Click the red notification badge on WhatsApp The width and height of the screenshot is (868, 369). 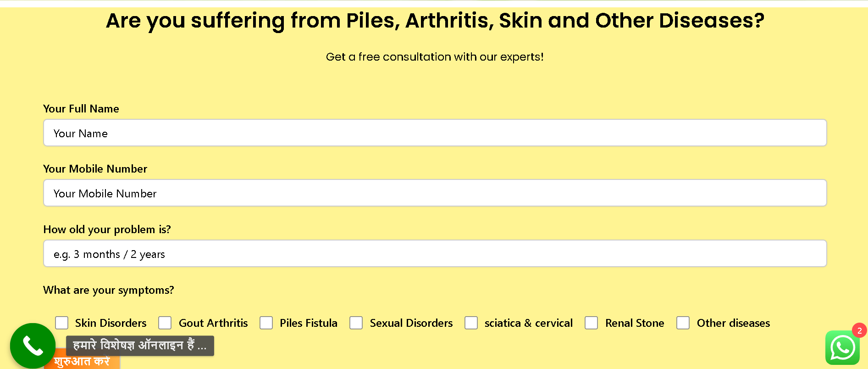click(x=859, y=330)
